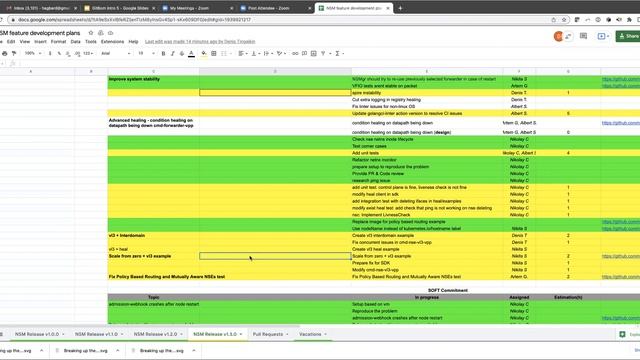Open the Format menu
This screenshot has height=360, width=640.
point(58,42)
